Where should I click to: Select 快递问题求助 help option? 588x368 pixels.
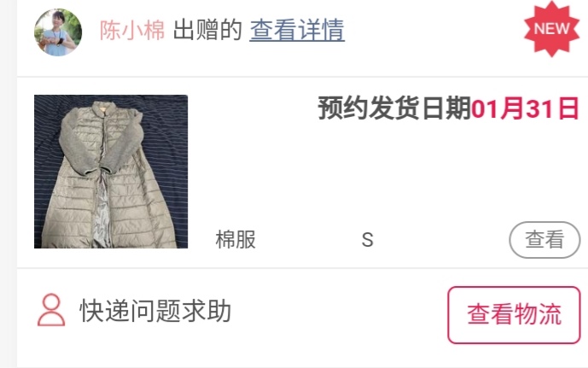tap(155, 311)
